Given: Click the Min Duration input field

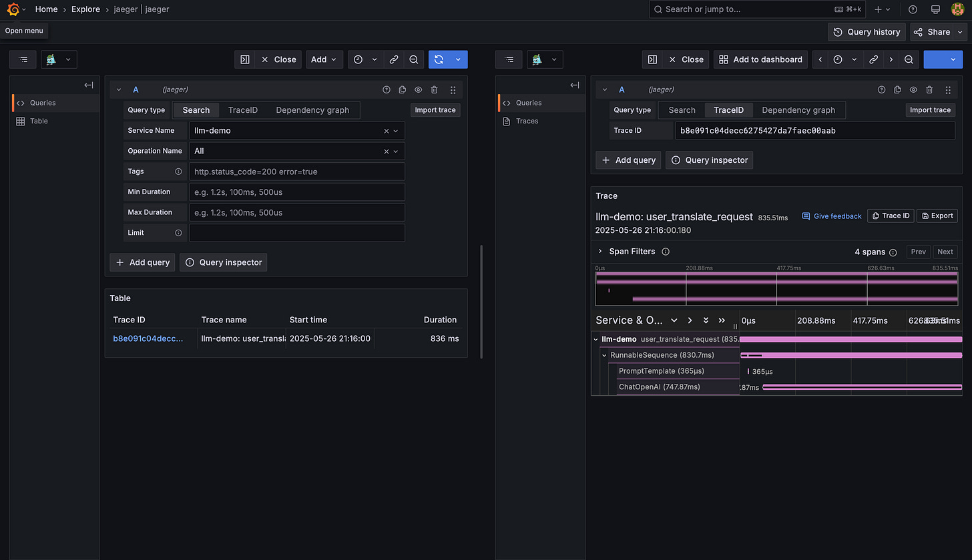Looking at the screenshot, I should [x=296, y=192].
